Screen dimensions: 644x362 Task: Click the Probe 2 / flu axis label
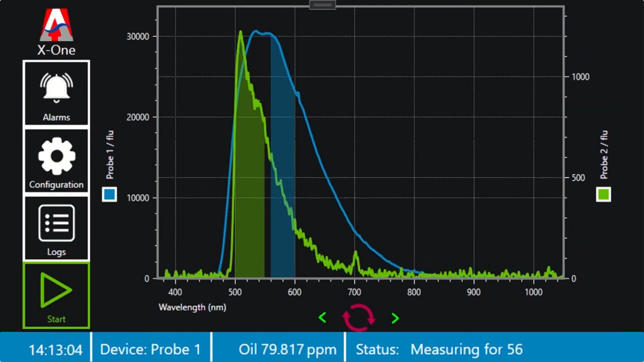[604, 155]
